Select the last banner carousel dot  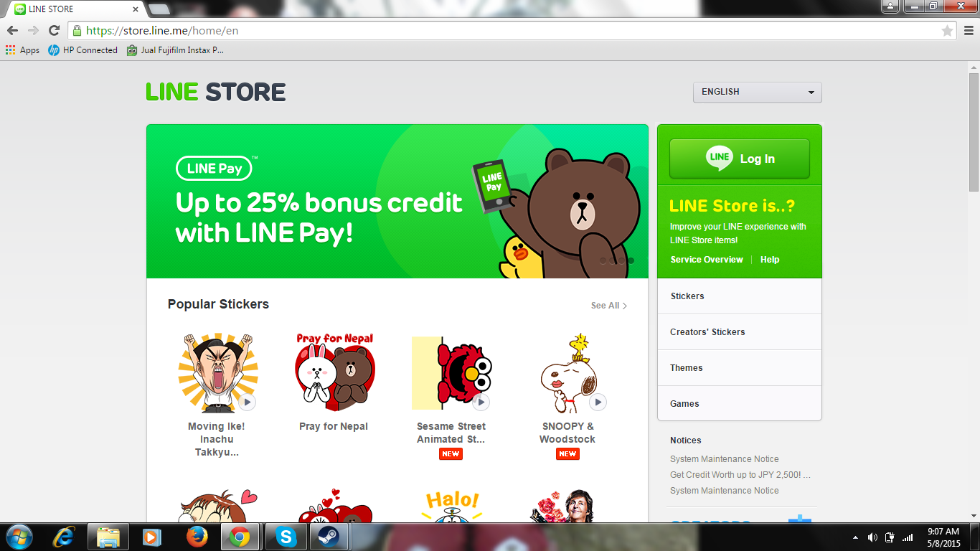(x=631, y=260)
